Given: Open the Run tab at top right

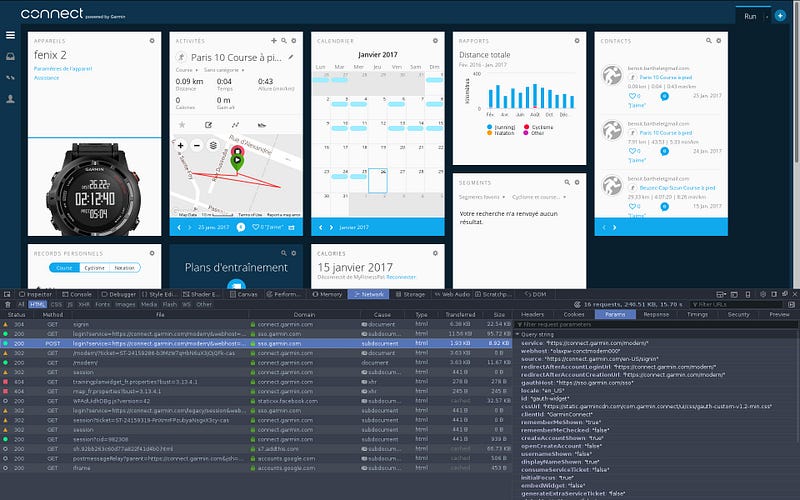Looking at the screenshot, I should pyautogui.click(x=750, y=16).
